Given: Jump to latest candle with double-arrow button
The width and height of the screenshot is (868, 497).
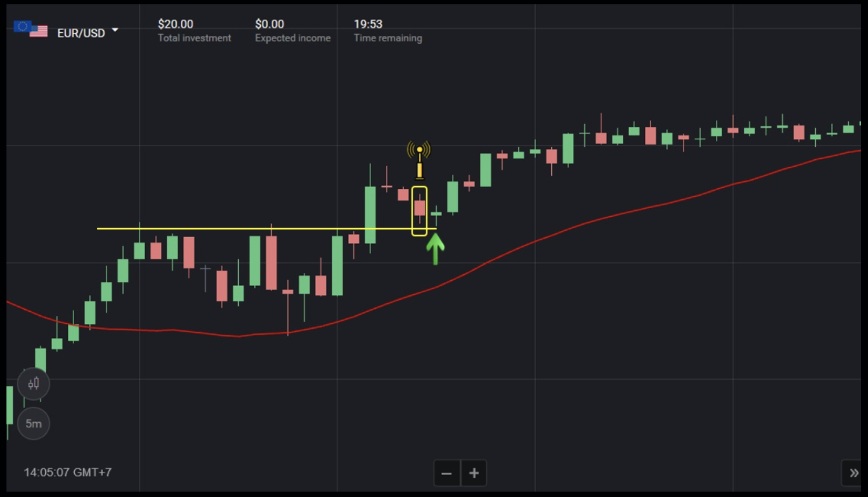Looking at the screenshot, I should [853, 473].
